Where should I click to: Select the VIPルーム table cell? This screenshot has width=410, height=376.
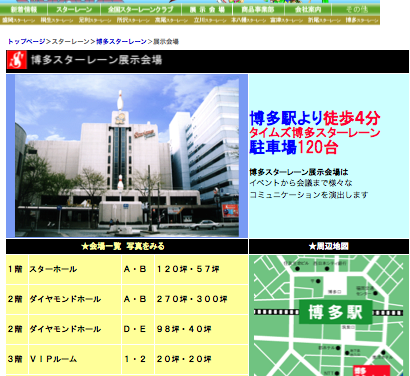(x=75, y=359)
